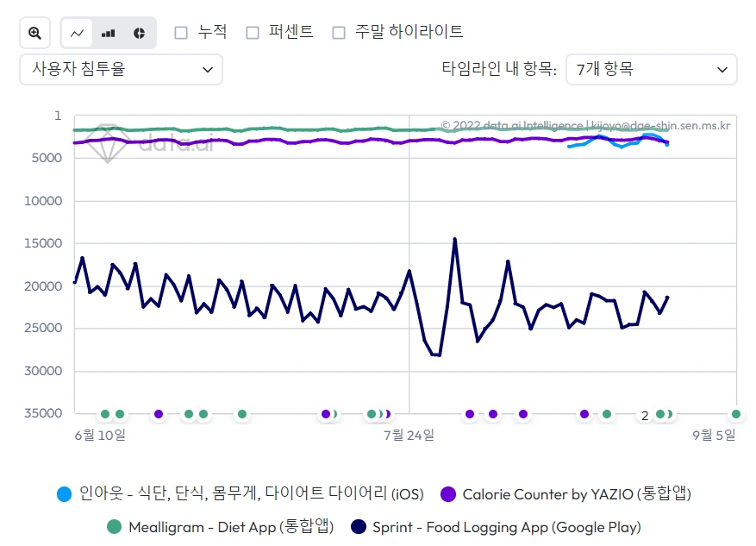The width and height of the screenshot is (756, 546).
Task: Switch to the bar chart view icon
Action: pos(107,32)
